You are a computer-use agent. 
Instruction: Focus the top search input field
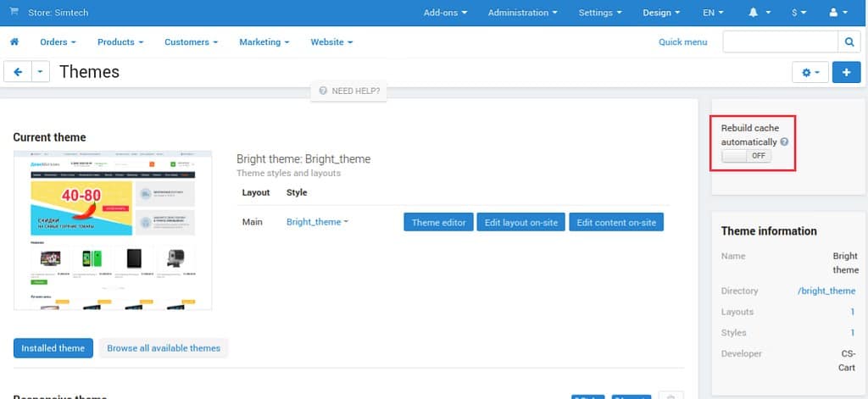click(x=780, y=42)
